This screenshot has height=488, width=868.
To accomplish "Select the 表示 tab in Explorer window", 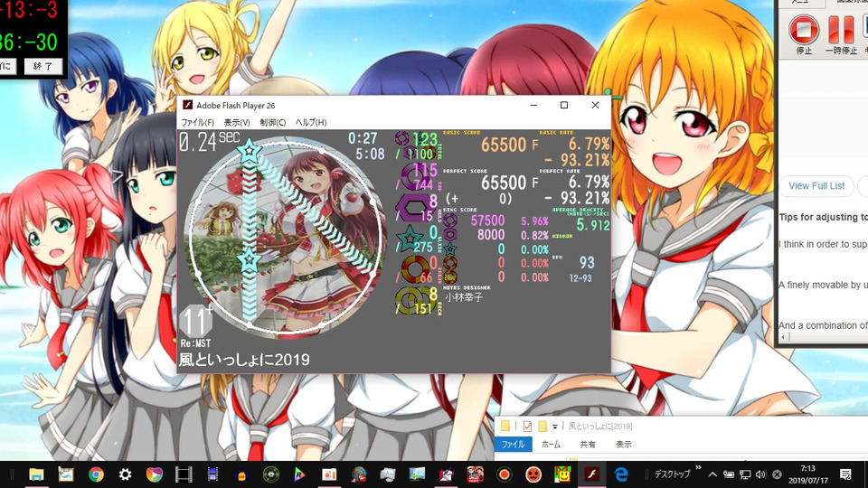I will point(623,445).
